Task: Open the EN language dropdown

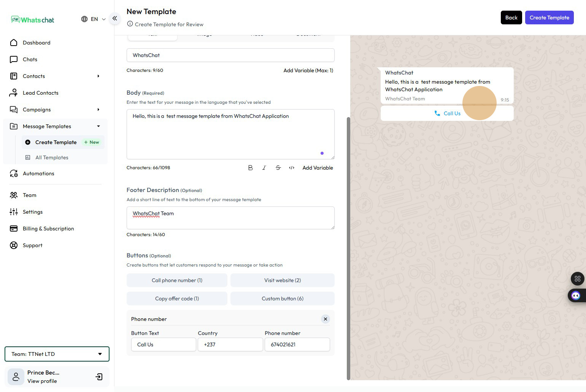Action: (94, 19)
